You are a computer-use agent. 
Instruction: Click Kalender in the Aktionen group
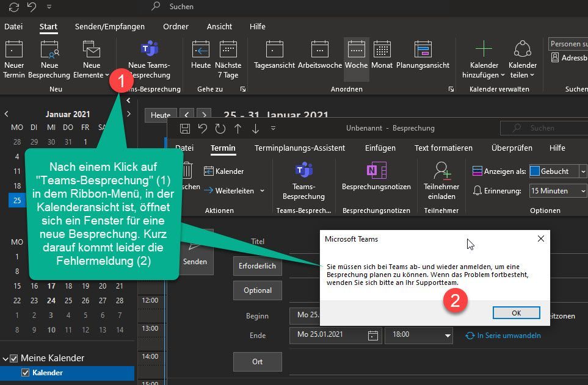click(x=224, y=171)
